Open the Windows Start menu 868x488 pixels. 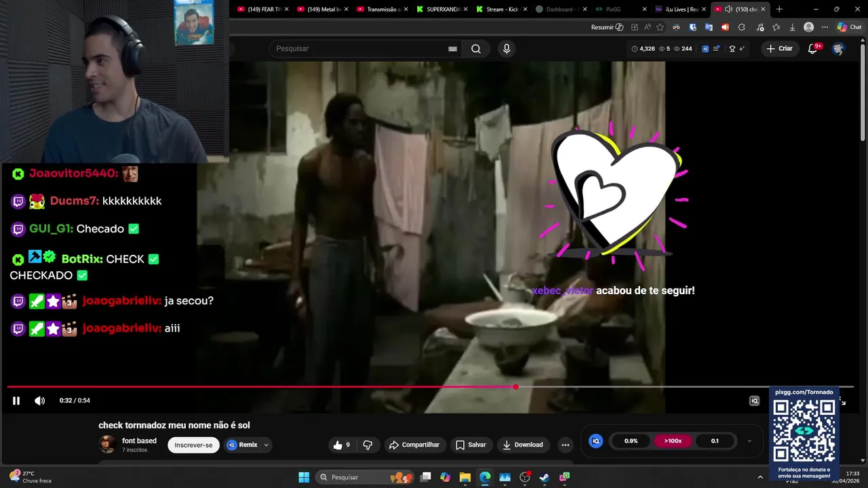[x=304, y=477]
